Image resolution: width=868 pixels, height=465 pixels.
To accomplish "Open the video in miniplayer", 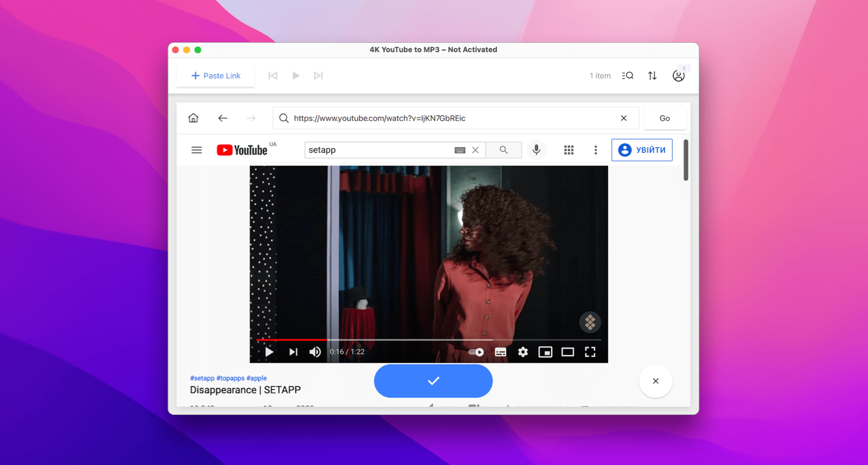I will pyautogui.click(x=545, y=352).
